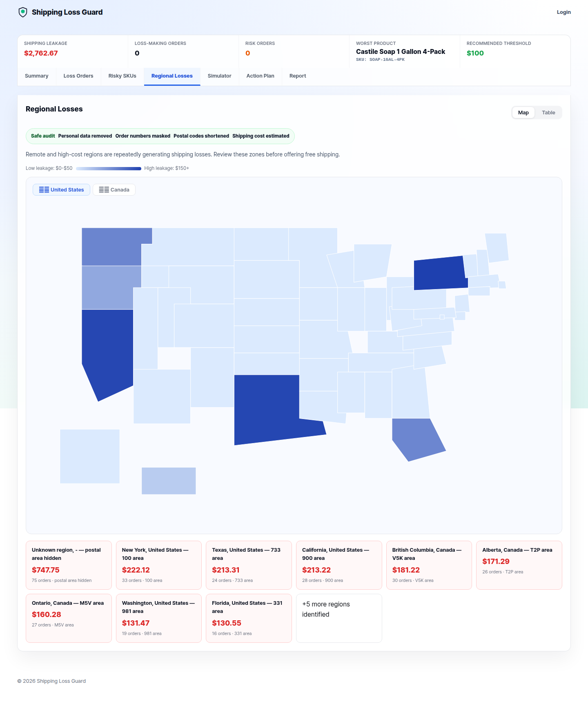Open the Login link
588x702 pixels.
[563, 12]
